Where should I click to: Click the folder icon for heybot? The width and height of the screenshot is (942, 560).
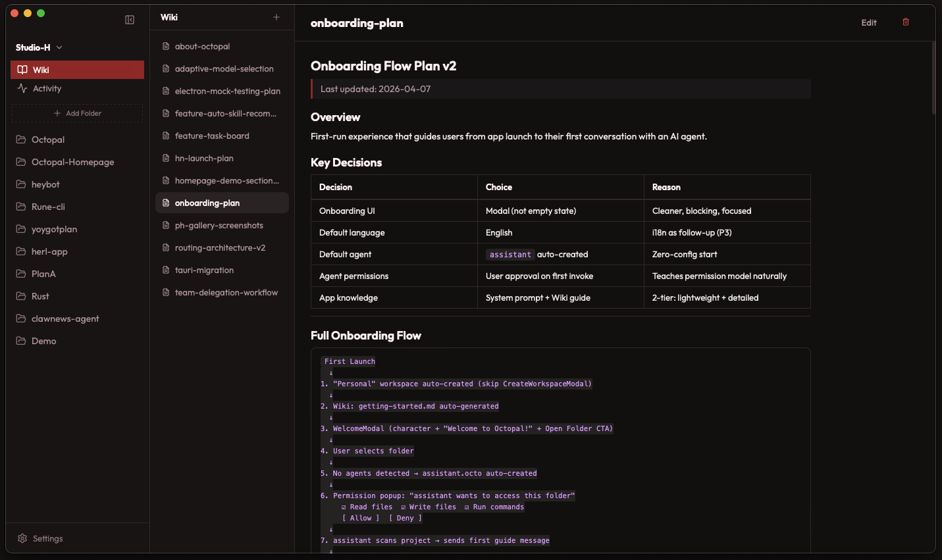point(20,184)
